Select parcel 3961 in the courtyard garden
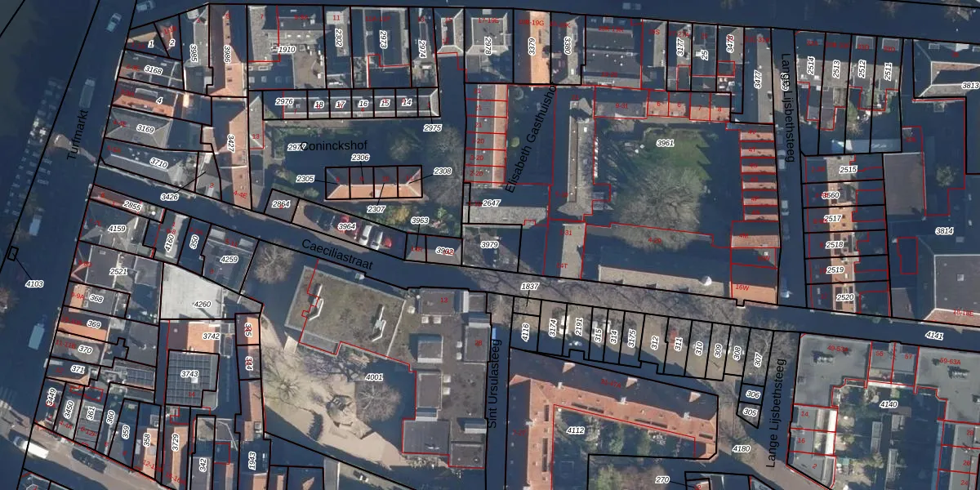Viewport: 980px width, 490px height. tap(666, 143)
